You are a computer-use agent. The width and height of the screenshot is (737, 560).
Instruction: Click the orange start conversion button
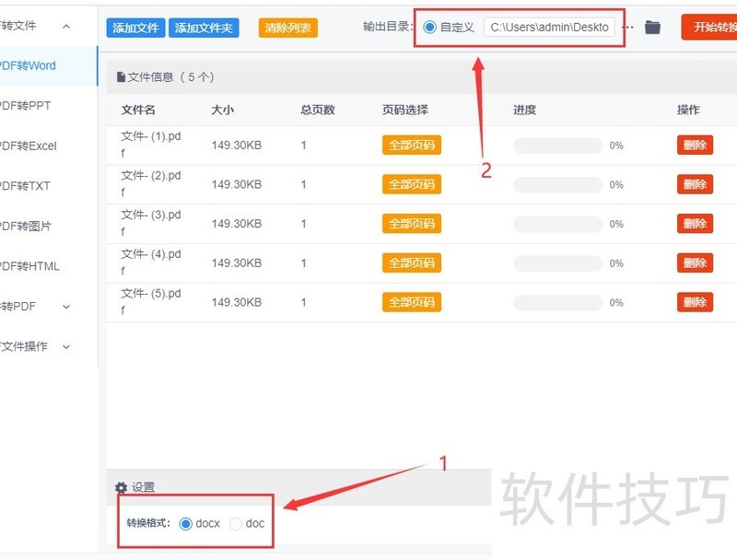[709, 28]
